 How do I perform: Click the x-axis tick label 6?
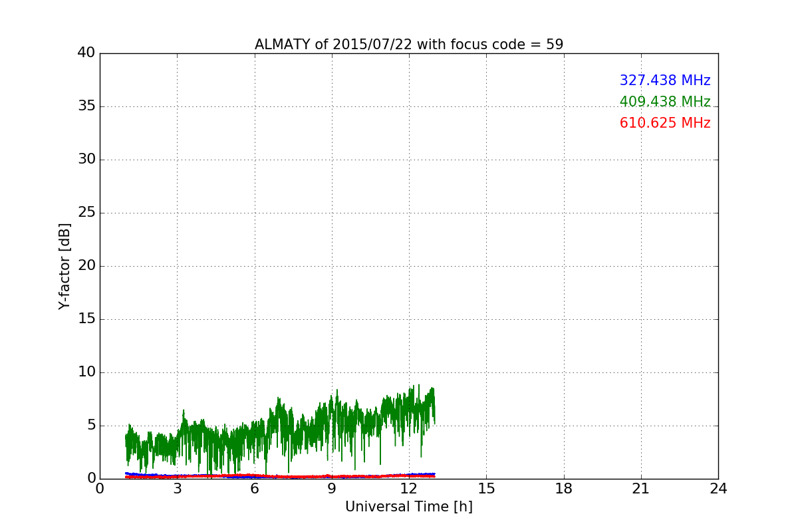tap(255, 489)
